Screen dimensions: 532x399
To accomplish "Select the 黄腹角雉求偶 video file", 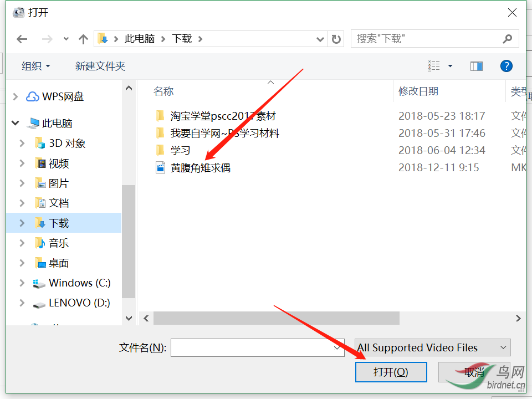I will click(x=200, y=167).
